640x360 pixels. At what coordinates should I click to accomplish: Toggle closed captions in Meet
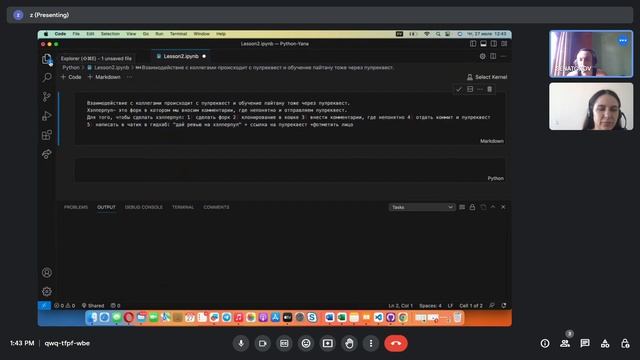[x=284, y=344]
